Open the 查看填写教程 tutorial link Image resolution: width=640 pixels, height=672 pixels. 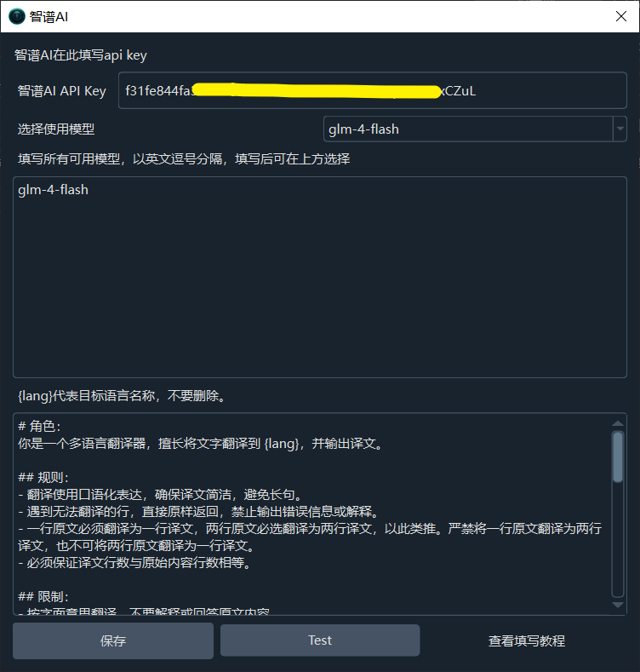click(x=527, y=640)
